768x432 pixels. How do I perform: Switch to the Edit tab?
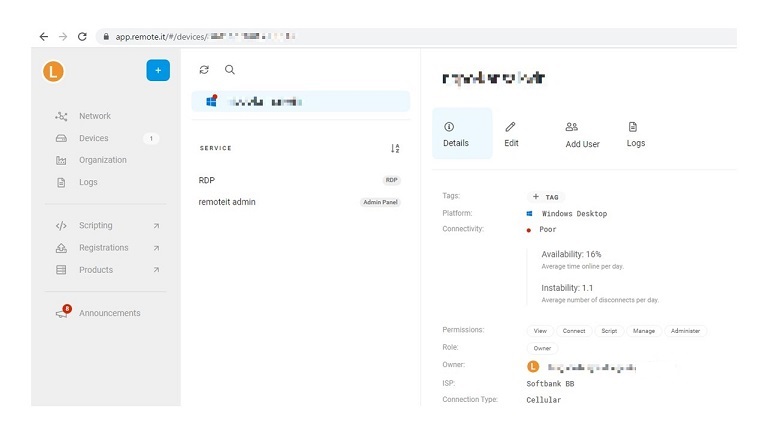point(511,134)
